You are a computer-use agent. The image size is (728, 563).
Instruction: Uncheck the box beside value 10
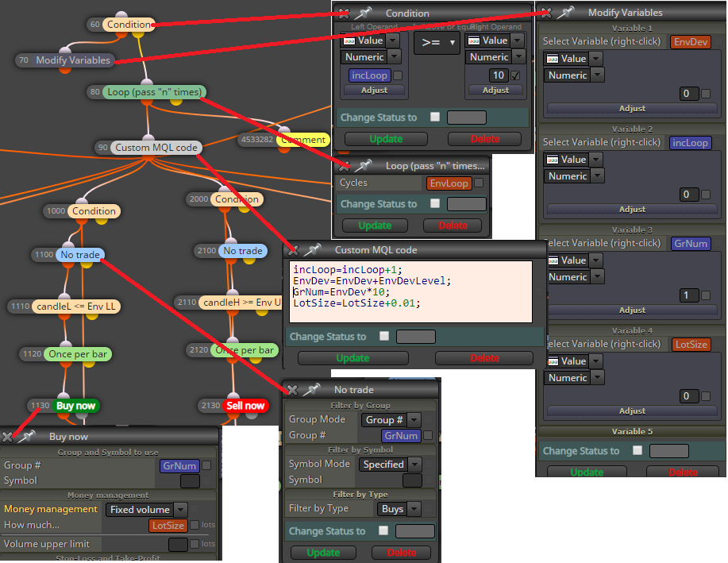pyautogui.click(x=515, y=75)
